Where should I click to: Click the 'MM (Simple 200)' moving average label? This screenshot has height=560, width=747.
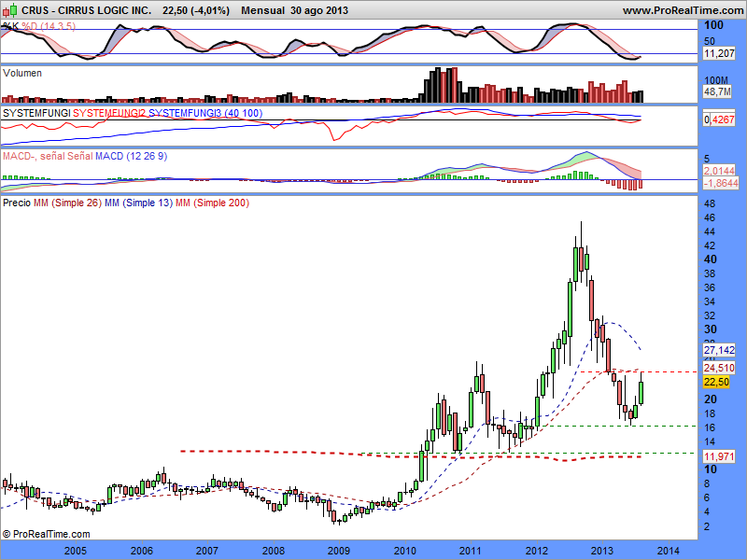212,203
